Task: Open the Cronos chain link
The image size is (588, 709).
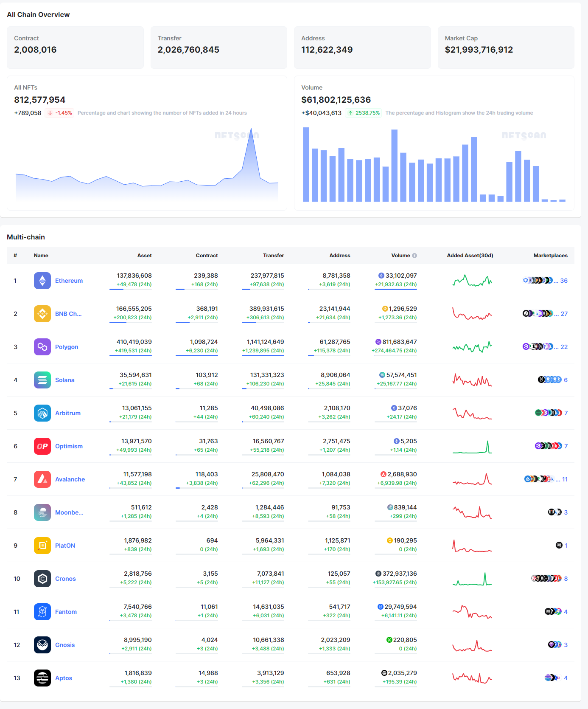Action: (x=65, y=579)
